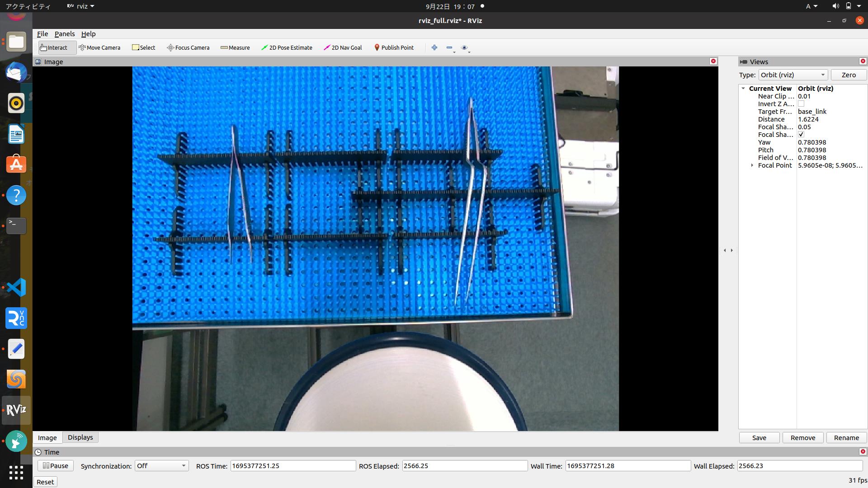Open the File menu
The height and width of the screenshot is (488, 868).
pyautogui.click(x=42, y=34)
